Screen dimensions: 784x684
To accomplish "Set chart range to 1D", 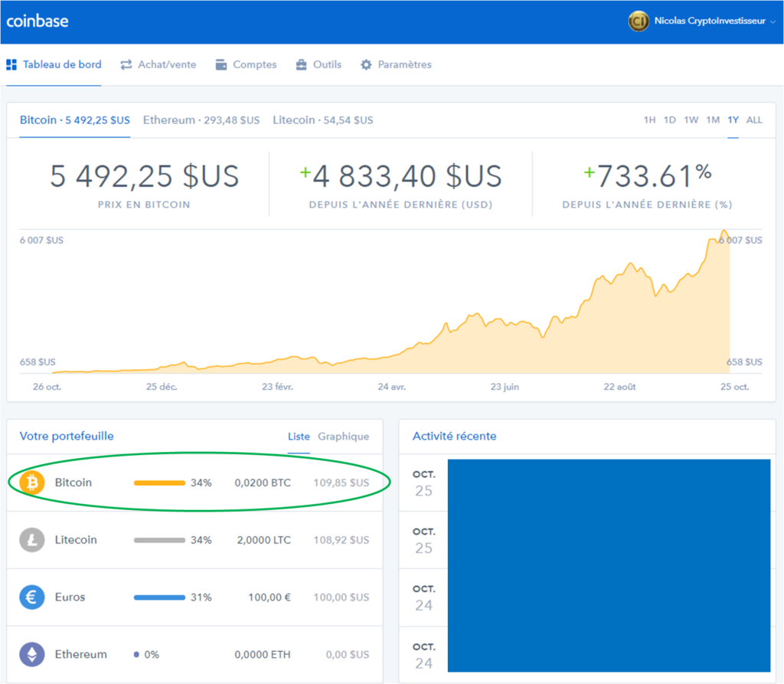I will coord(669,120).
